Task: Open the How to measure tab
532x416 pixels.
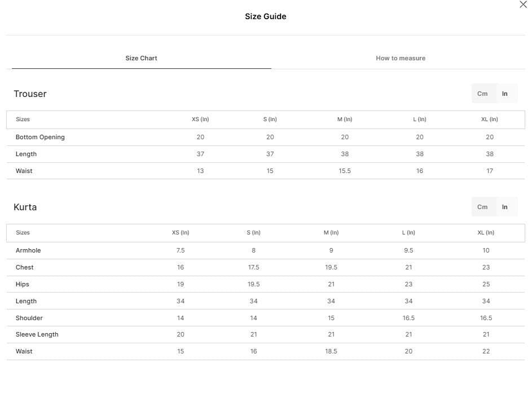Action: point(401,58)
